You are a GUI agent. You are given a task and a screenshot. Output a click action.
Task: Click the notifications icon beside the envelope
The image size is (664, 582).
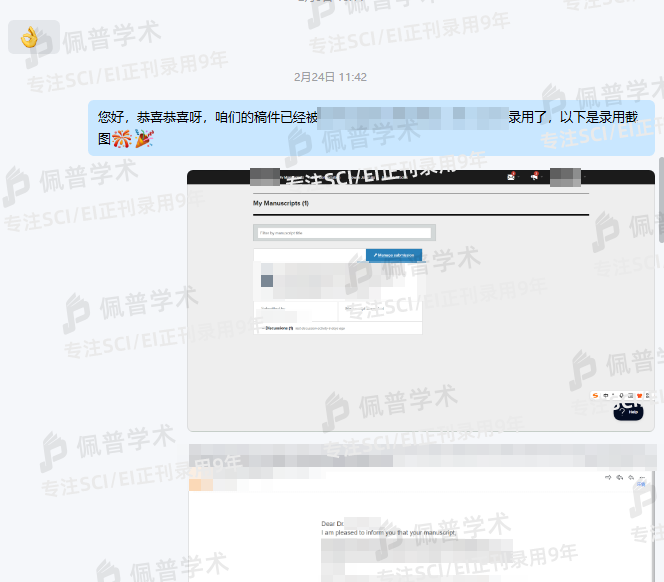[x=534, y=177]
